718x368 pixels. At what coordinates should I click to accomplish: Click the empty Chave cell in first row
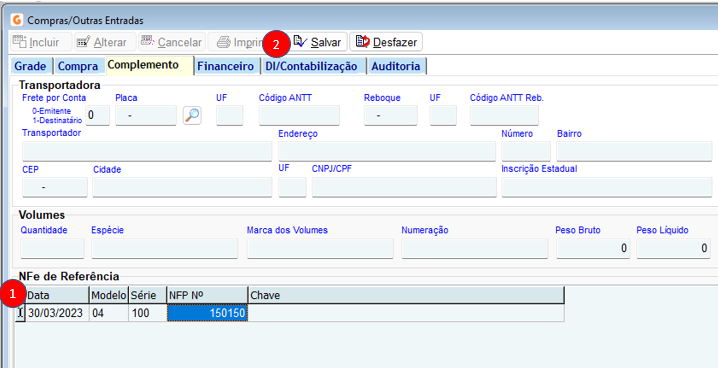pos(406,313)
